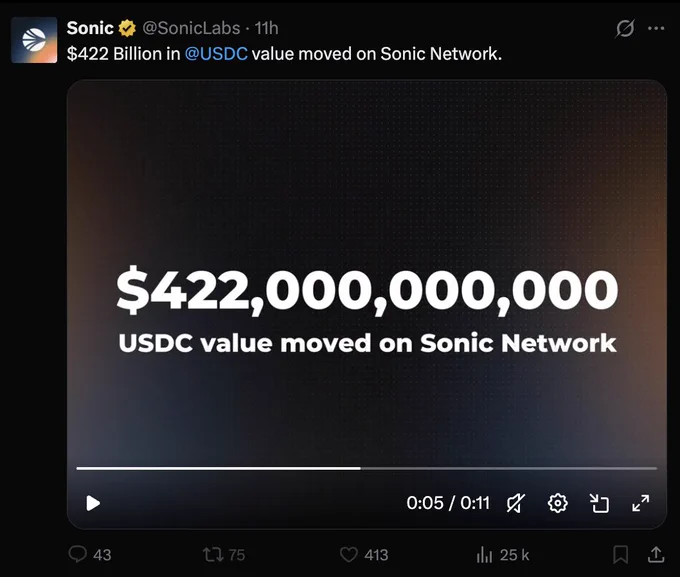The width and height of the screenshot is (680, 577).
Task: Click the Grok slashed-circle icon
Action: click(x=625, y=29)
